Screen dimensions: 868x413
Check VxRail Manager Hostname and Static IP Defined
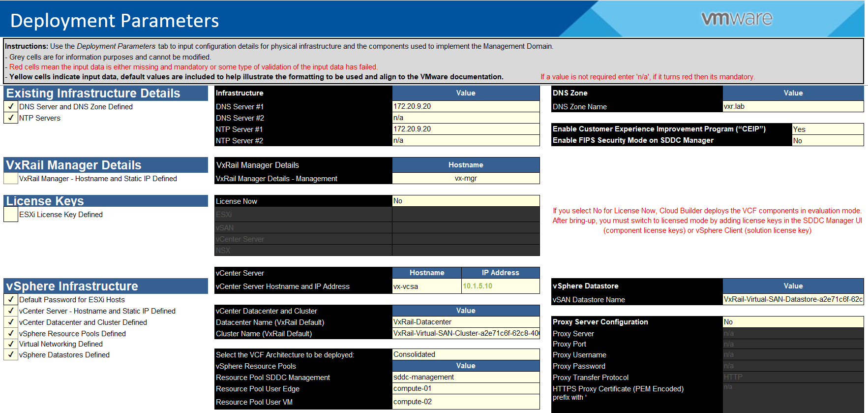point(11,178)
